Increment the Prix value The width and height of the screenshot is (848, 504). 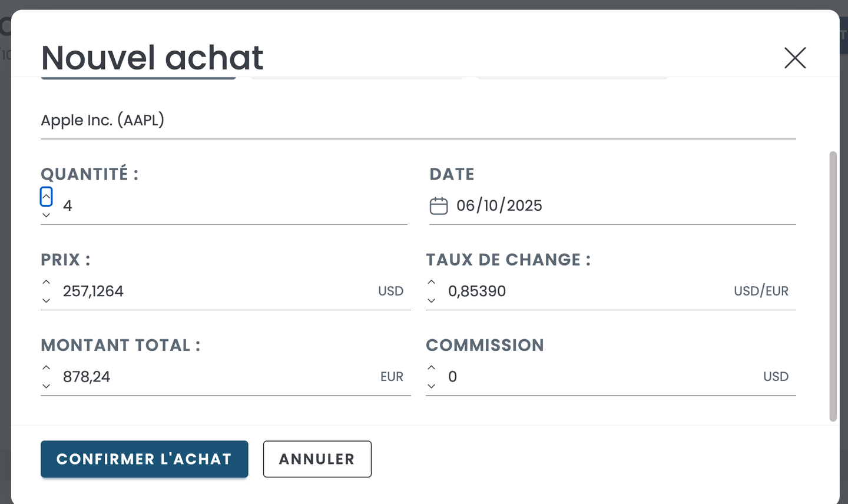pos(47,282)
